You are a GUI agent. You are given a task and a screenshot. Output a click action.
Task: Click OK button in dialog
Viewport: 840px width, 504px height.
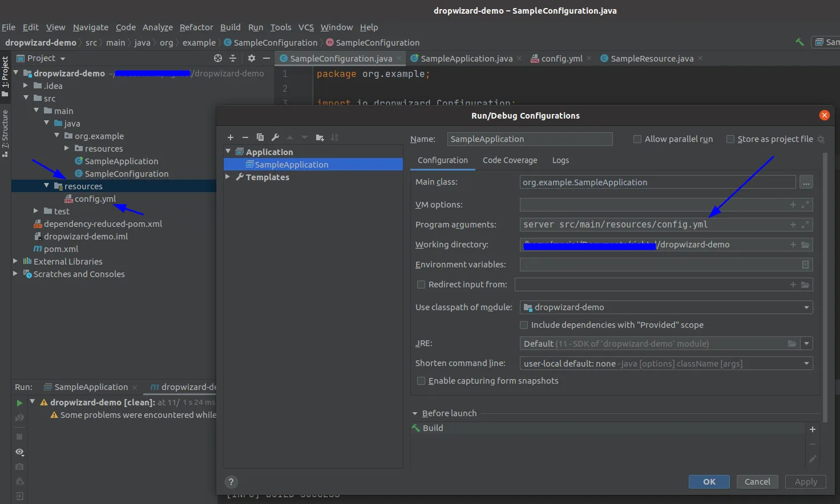(709, 482)
